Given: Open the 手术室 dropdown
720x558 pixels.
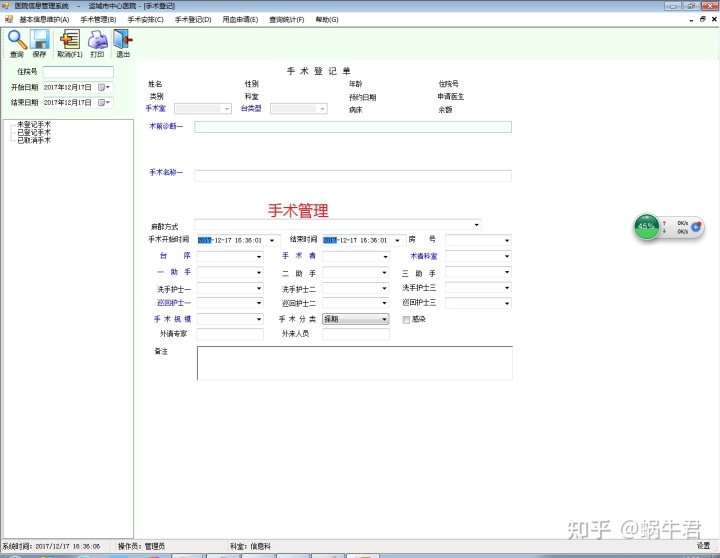Looking at the screenshot, I should [x=226, y=109].
